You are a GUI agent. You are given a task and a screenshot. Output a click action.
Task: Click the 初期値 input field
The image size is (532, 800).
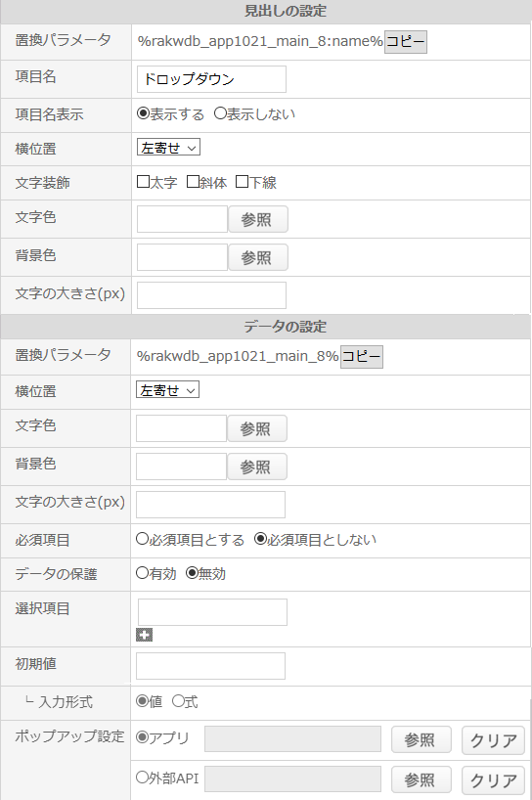click(210, 666)
